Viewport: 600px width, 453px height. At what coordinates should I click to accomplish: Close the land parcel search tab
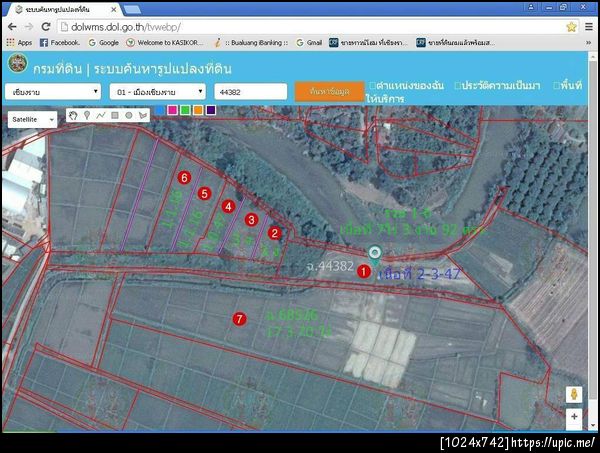[x=114, y=10]
